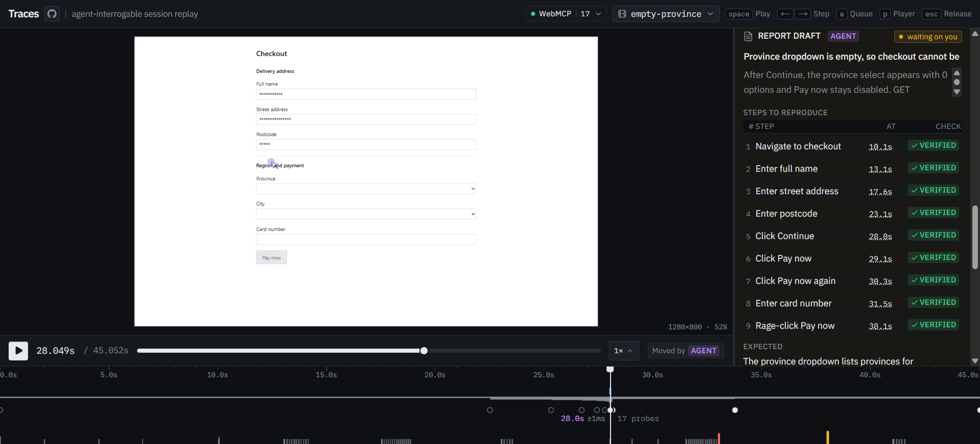The height and width of the screenshot is (444, 980).
Task: Step forward with right arrow key icon
Action: point(803,14)
